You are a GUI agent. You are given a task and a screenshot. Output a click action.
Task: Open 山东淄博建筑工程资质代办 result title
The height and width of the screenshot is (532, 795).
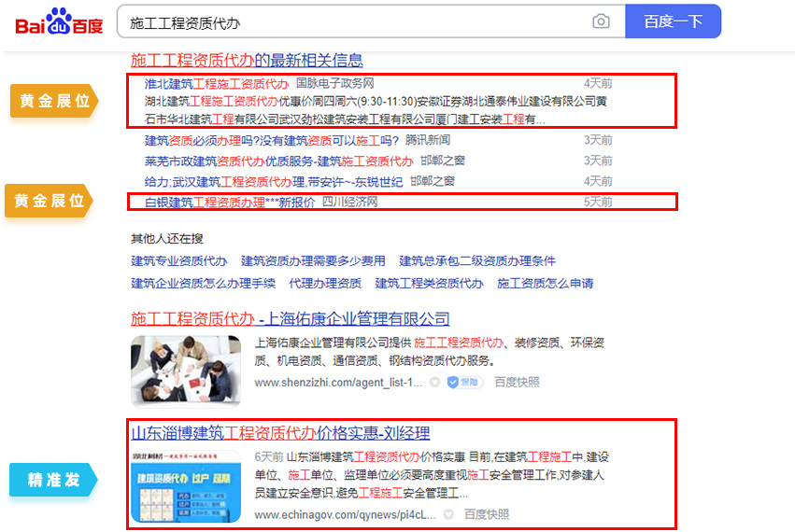(280, 433)
